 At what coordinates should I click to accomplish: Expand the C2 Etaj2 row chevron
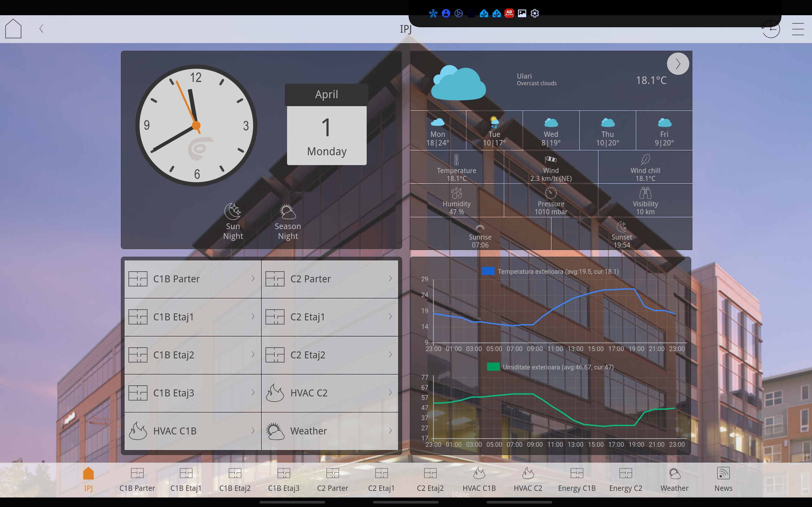390,355
